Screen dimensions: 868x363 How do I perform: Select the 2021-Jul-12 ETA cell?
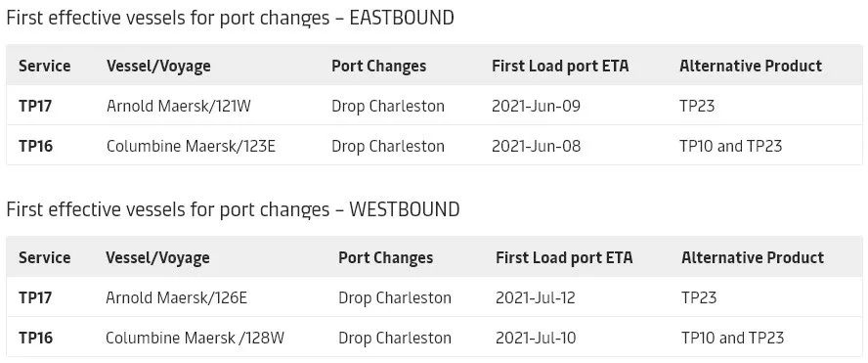(x=536, y=297)
